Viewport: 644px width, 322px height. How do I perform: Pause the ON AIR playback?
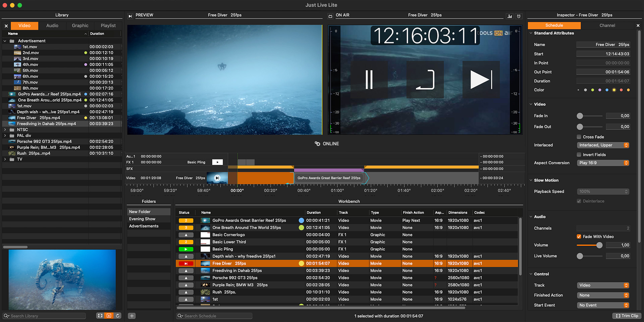click(x=369, y=80)
